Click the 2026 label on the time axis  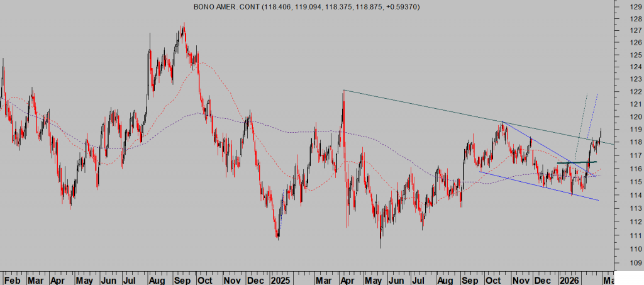point(569,279)
